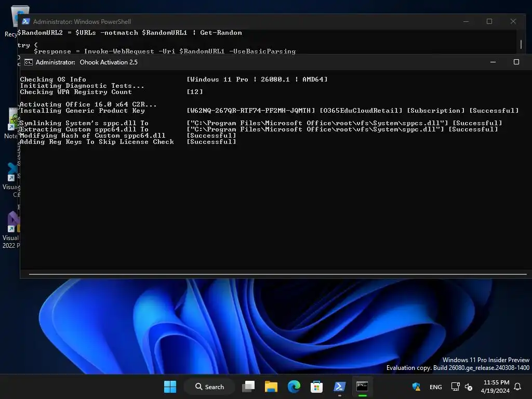Open the clock showing 11:55 PM

tap(495, 387)
